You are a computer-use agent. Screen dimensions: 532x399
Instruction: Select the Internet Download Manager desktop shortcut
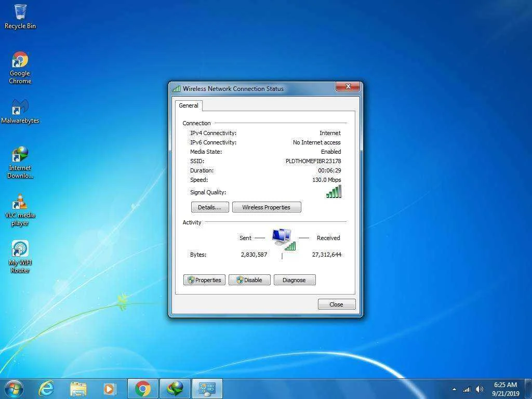(x=20, y=162)
